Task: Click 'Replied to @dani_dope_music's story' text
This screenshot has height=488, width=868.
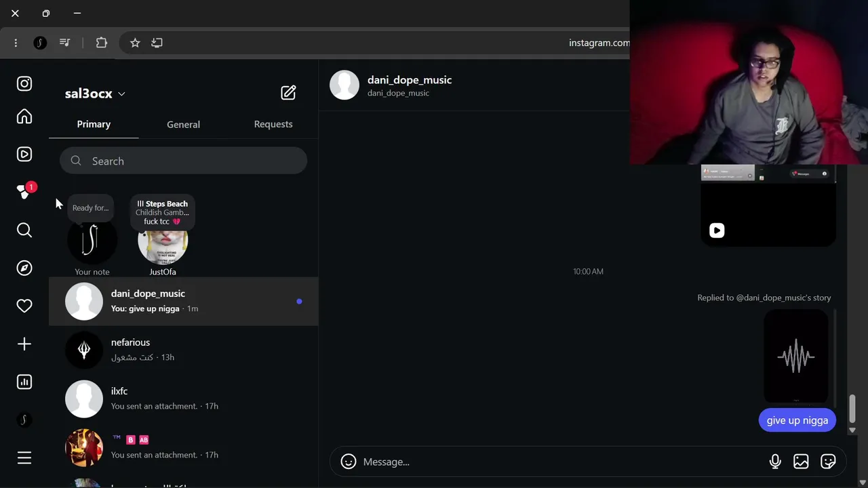Action: (764, 298)
